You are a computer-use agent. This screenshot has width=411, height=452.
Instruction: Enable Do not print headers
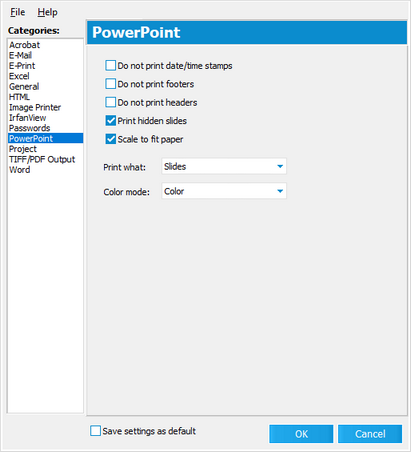(111, 102)
